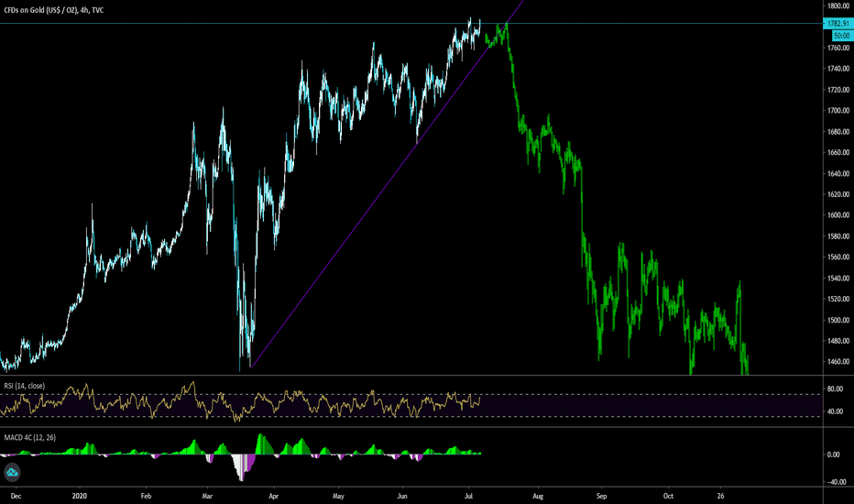Click the RSI 80.00 scale label

[835, 389]
